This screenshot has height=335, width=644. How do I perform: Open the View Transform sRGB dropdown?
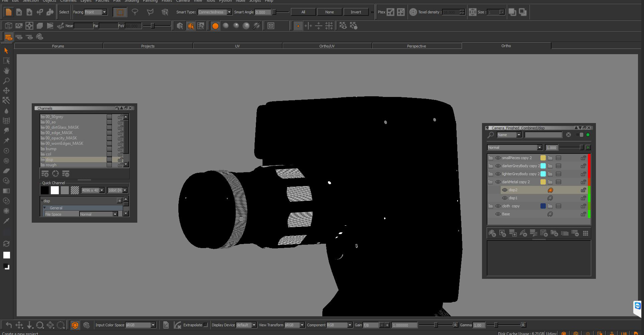tap(294, 325)
